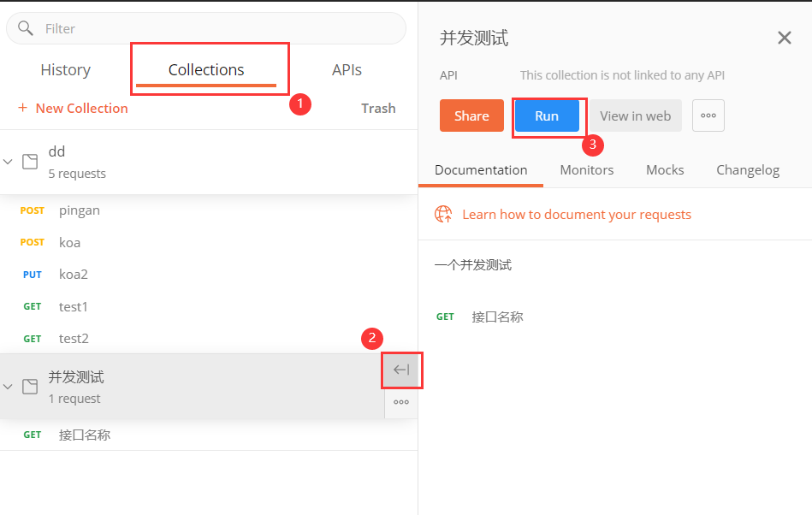Image resolution: width=812 pixels, height=515 pixels.
Task: Collapse the dd collection chevron
Action: tap(8, 162)
